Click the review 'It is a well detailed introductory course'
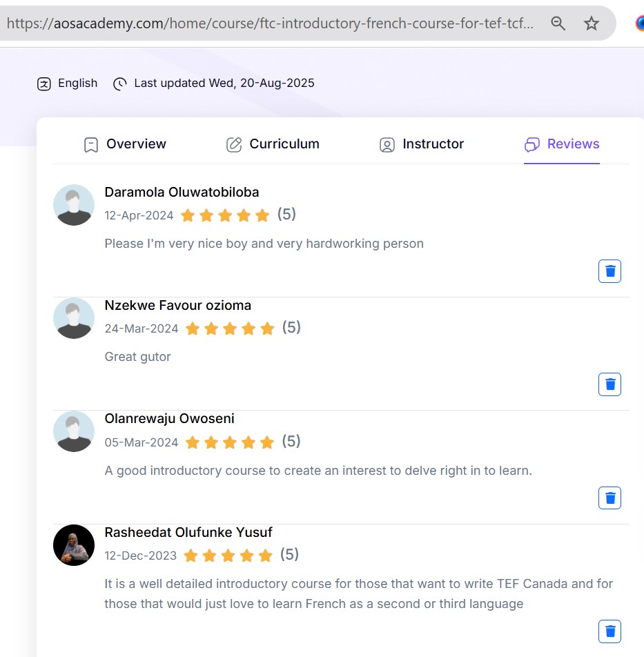 coord(359,594)
